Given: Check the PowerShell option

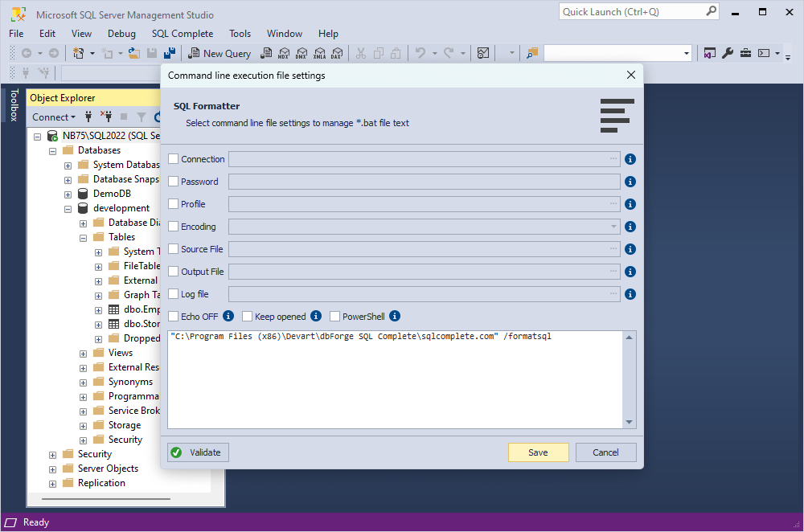Looking at the screenshot, I should [334, 317].
